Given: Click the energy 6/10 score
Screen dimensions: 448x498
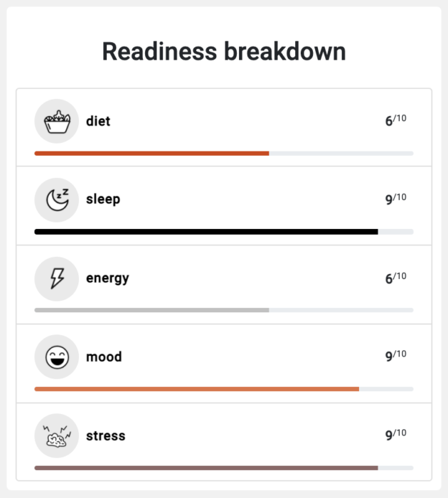Looking at the screenshot, I should (395, 277).
